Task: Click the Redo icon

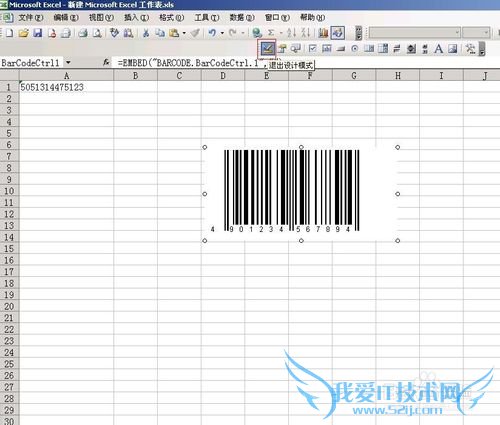Action: [x=233, y=33]
